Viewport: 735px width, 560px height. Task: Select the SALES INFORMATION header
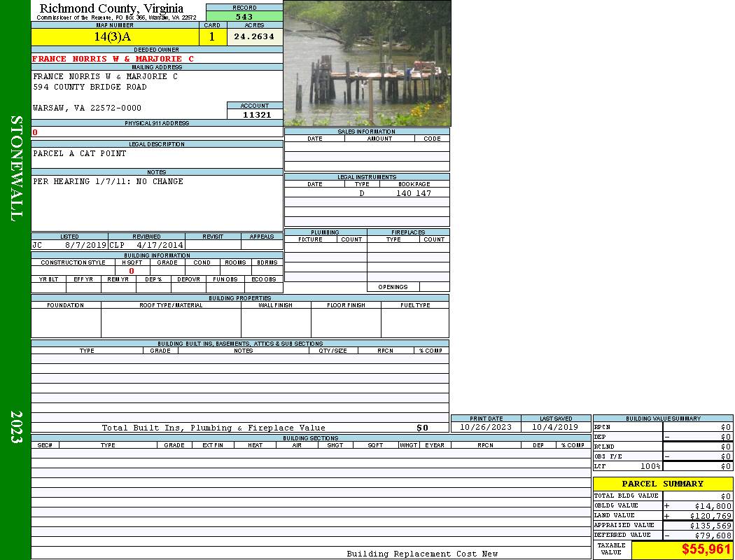coord(367,132)
